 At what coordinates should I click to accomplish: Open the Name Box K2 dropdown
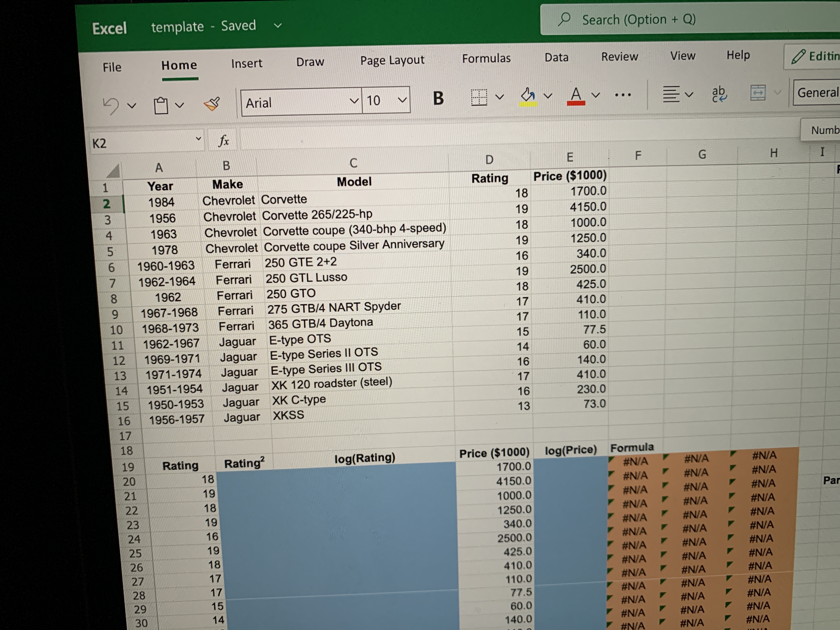(x=198, y=139)
